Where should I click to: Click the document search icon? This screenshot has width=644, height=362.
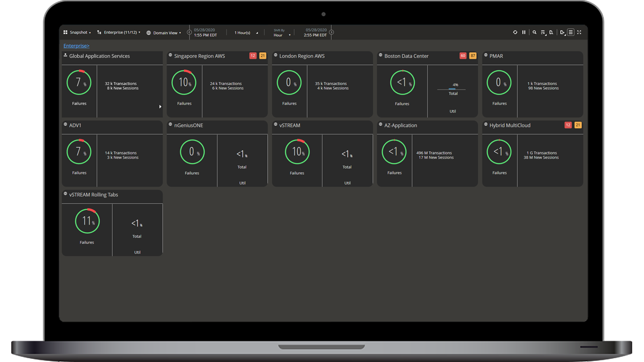click(551, 33)
